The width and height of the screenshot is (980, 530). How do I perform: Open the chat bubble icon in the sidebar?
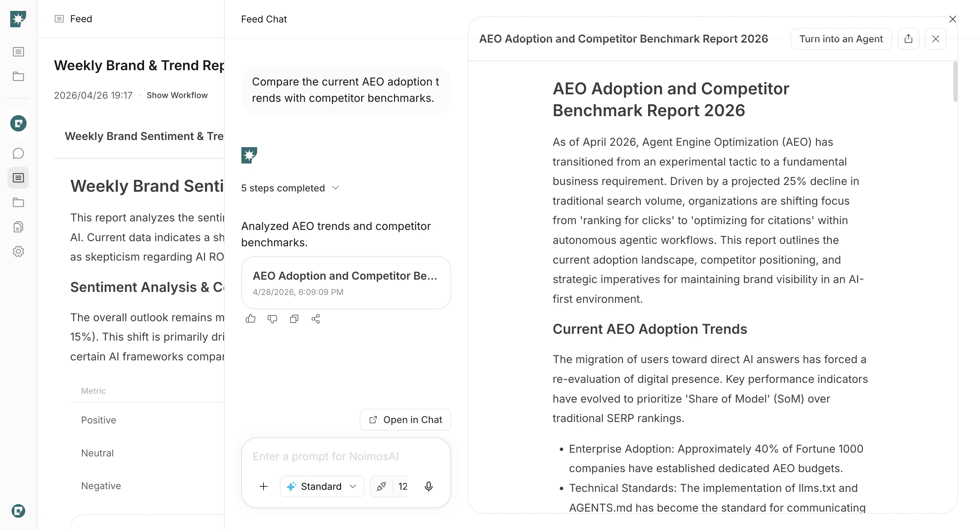tap(18, 153)
